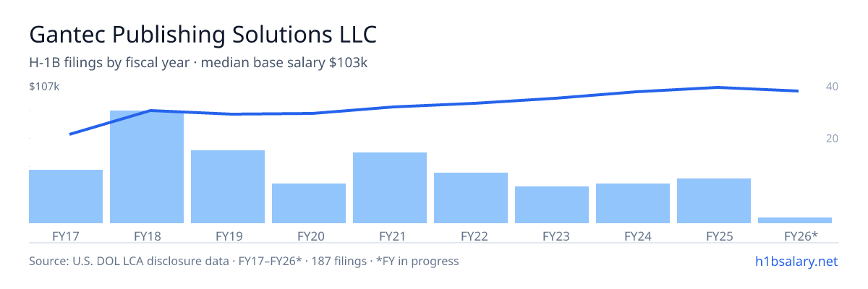Screen dimensions: 868x289
Task: Select the tallest bar for FY18
Action: [147, 167]
